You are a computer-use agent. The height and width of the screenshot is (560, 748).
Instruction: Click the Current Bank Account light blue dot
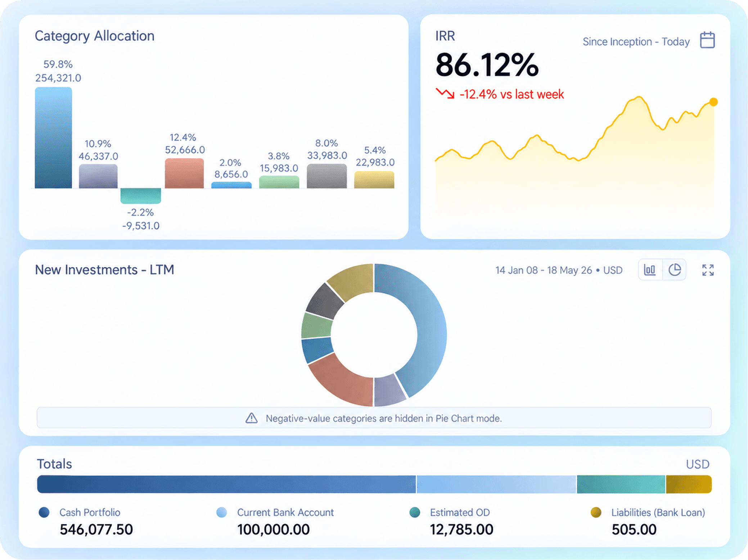point(221,512)
